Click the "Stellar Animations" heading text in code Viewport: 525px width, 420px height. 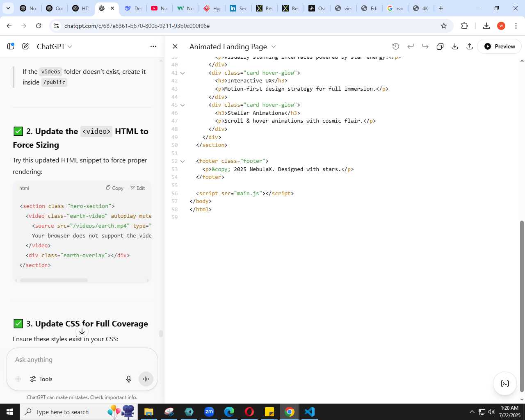256,113
